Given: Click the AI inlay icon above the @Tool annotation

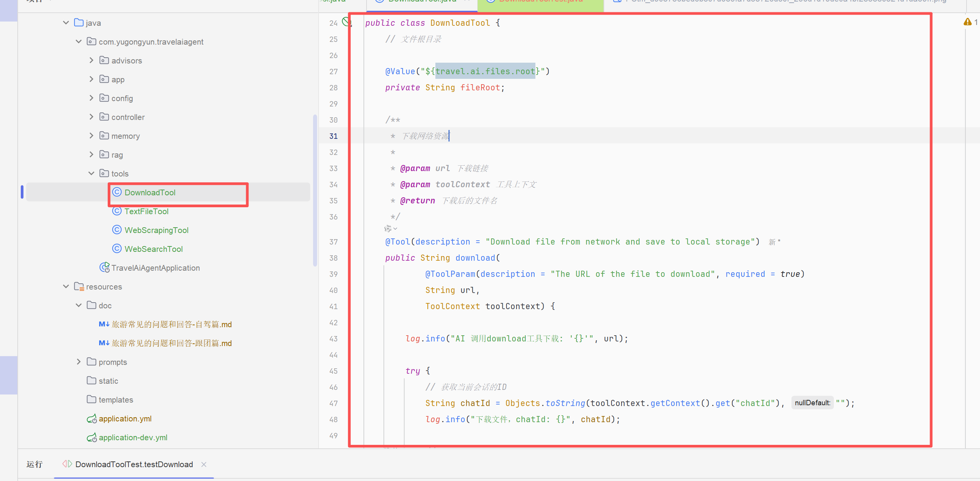Looking at the screenshot, I should (388, 229).
